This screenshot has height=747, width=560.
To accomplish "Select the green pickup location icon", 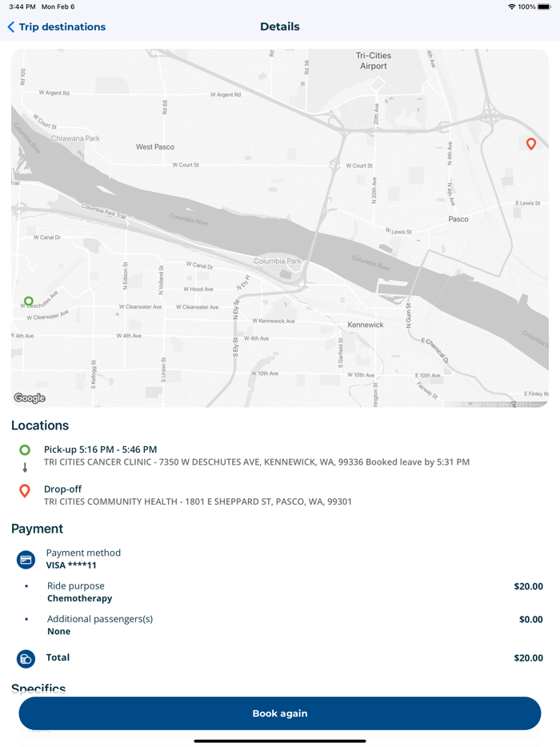I will pyautogui.click(x=25, y=449).
